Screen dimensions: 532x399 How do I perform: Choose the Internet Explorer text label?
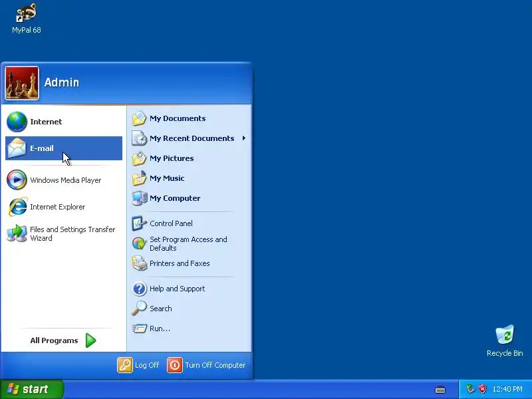[57, 207]
